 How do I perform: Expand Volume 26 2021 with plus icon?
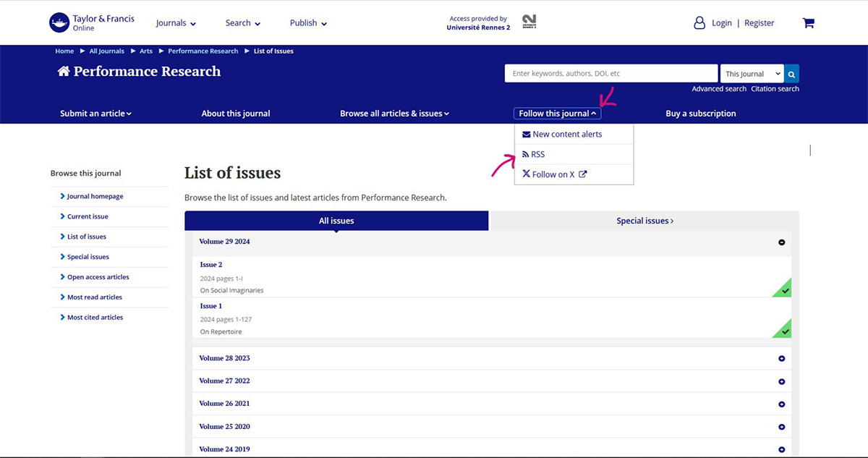click(781, 404)
